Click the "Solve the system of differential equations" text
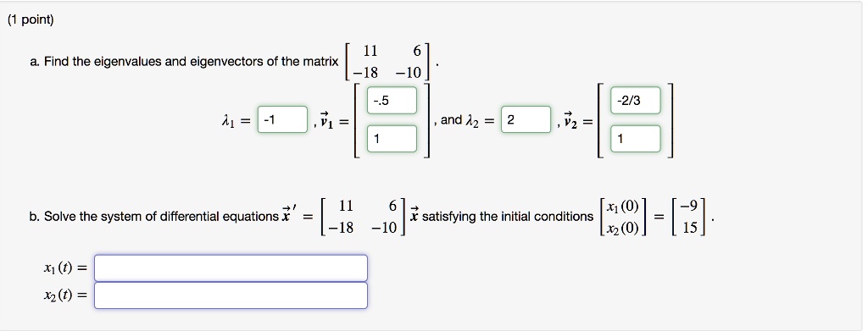Screen dimensions: 868x331 [x=162, y=217]
